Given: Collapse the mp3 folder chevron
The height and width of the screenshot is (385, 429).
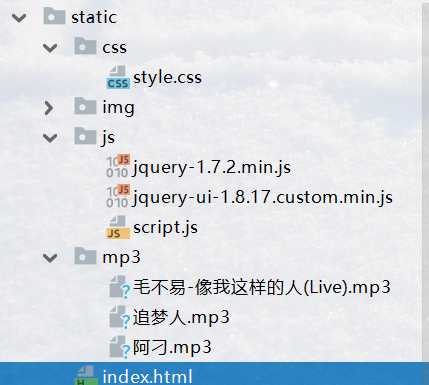Looking at the screenshot, I should pos(50,257).
